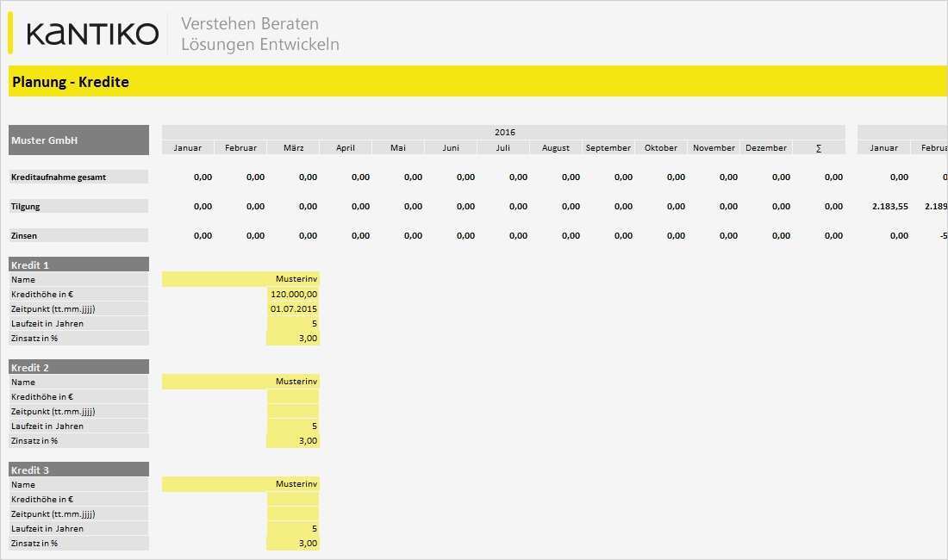Click the September column header
Screen dimensions: 948x560
click(x=608, y=148)
